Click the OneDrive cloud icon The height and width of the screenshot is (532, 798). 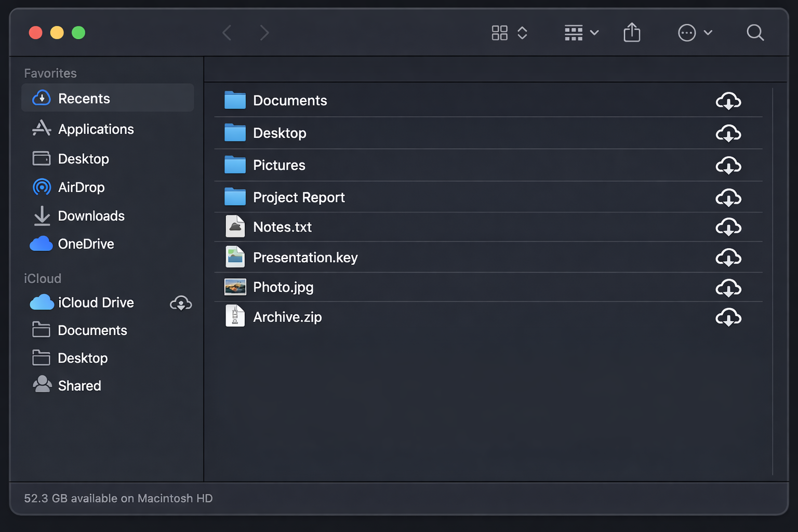(41, 244)
